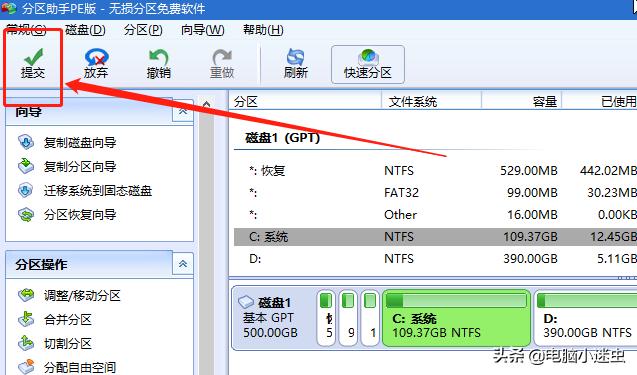Click the 重做 (Redo) arrow icon
Image resolution: width=637 pixels, height=375 pixels.
[x=222, y=57]
